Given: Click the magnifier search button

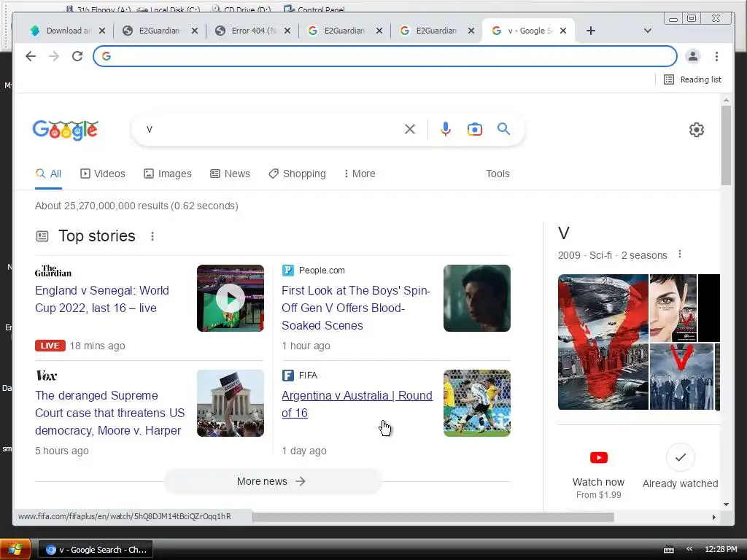Looking at the screenshot, I should click(x=503, y=128).
